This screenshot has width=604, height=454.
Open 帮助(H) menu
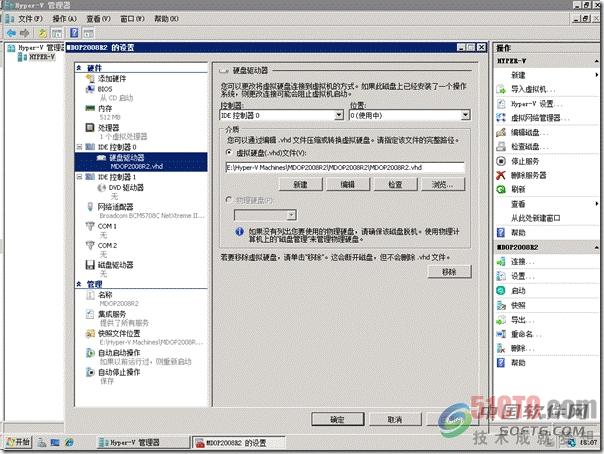(x=166, y=18)
